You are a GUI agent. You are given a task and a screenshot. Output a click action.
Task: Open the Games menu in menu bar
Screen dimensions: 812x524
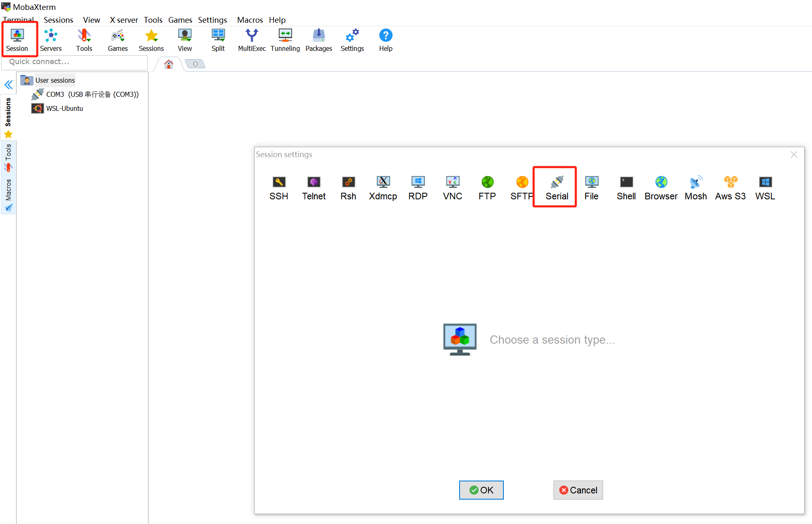[180, 20]
